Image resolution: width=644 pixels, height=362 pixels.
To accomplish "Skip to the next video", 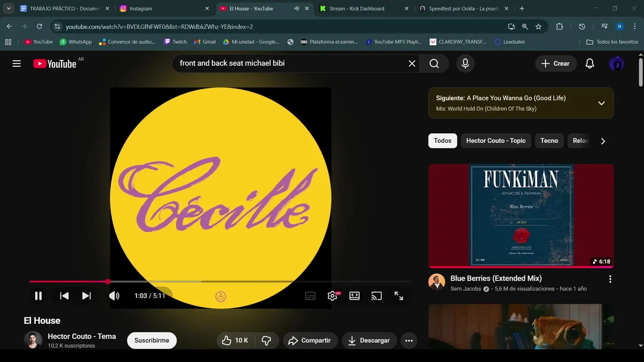I will [87, 296].
